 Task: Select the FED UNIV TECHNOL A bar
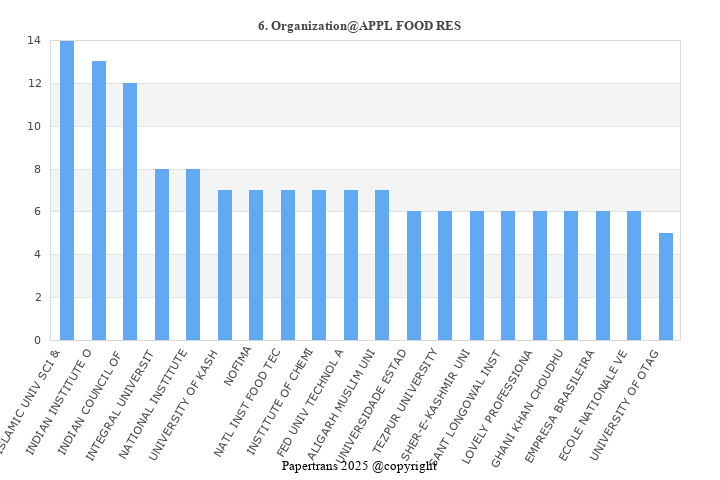(351, 265)
